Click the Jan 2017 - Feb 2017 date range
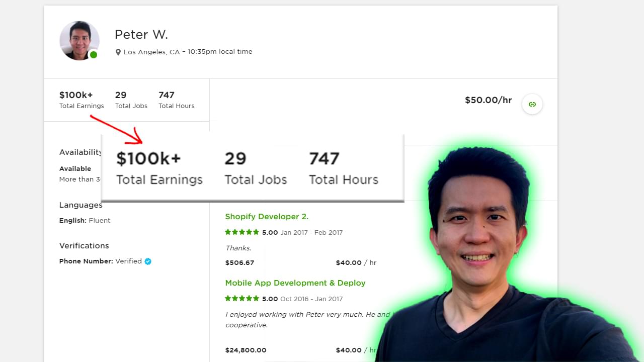Screen dimensions: 644x362 (x=311, y=233)
